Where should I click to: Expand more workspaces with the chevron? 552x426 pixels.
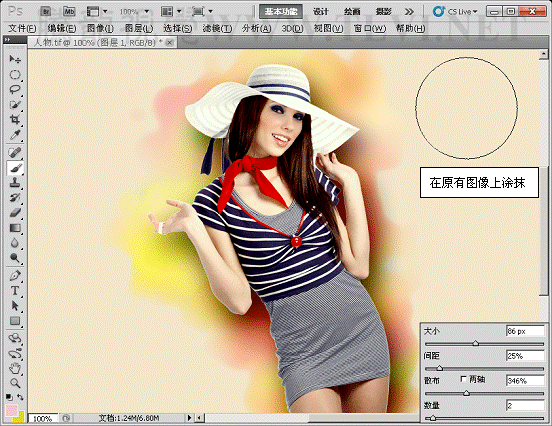(x=409, y=12)
